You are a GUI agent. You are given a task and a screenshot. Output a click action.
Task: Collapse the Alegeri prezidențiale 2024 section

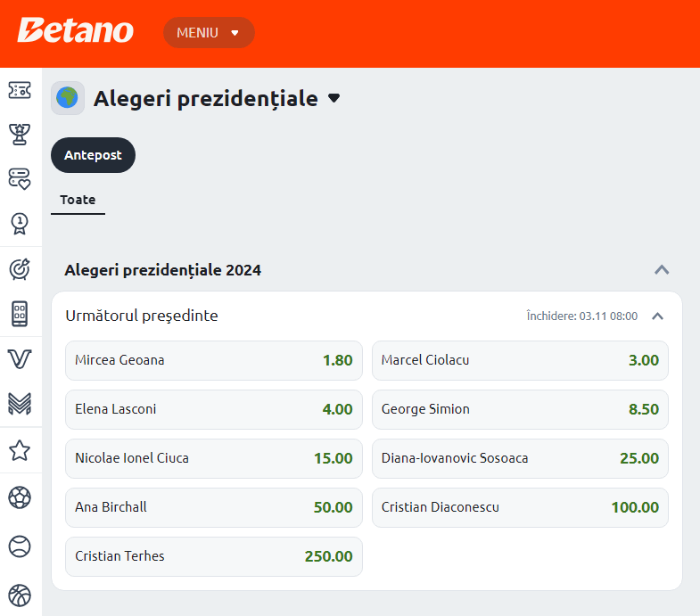(662, 269)
